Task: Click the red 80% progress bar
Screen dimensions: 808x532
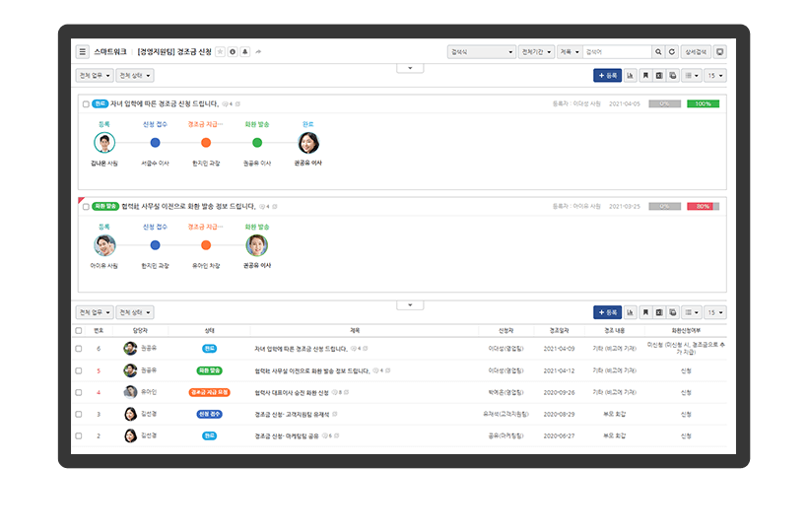Action: [703, 206]
